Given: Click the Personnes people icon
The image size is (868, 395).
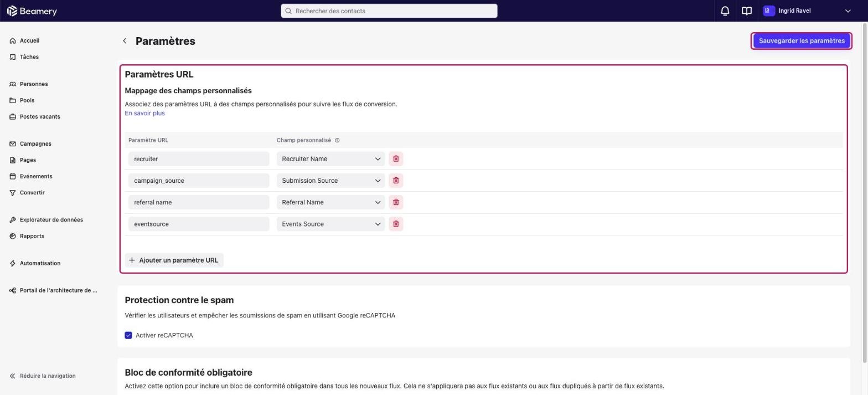Looking at the screenshot, I should point(13,84).
